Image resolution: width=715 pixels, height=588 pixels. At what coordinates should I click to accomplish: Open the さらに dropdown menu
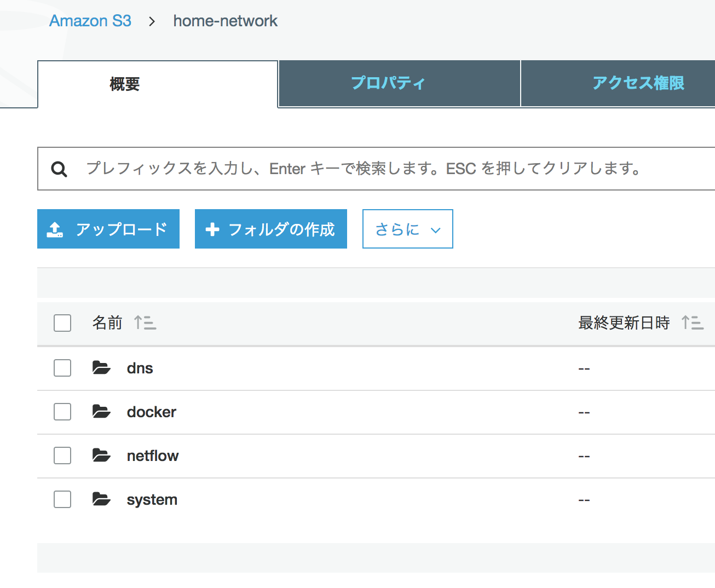pos(407,229)
